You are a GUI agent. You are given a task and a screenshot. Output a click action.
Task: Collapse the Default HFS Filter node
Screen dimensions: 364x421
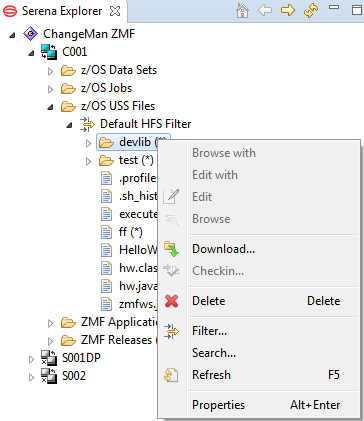69,125
